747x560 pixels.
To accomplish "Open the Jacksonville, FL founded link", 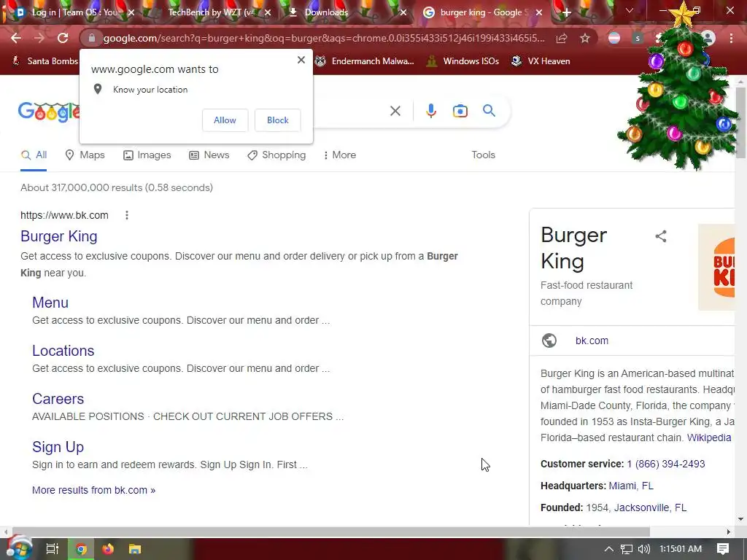I will tap(650, 507).
